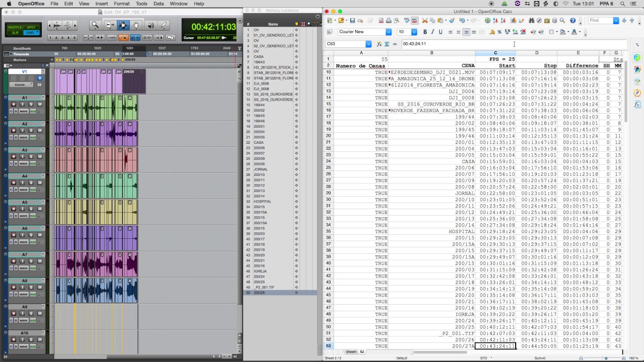Toggle Italic formatting in Calc

click(433, 32)
